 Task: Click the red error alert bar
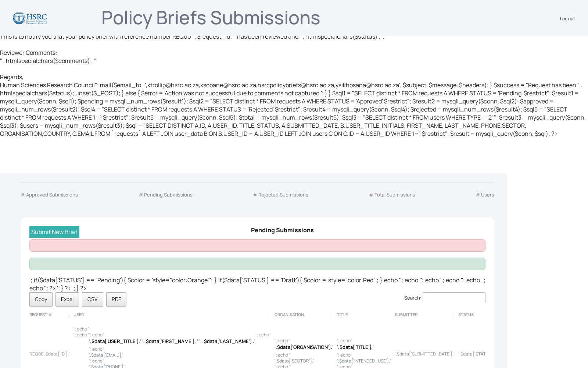[x=257, y=245]
